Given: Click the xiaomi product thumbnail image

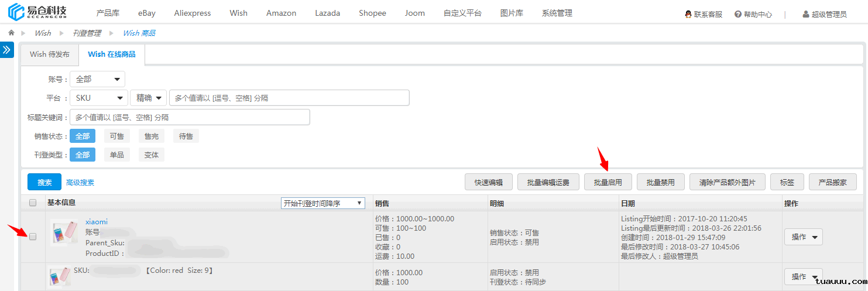Looking at the screenshot, I should pyautogui.click(x=63, y=232).
